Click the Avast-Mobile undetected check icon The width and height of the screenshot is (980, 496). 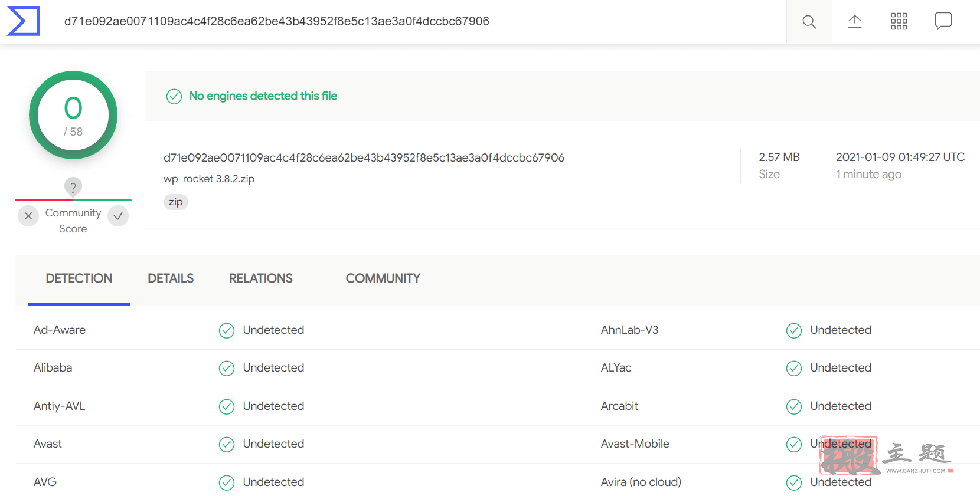point(794,444)
